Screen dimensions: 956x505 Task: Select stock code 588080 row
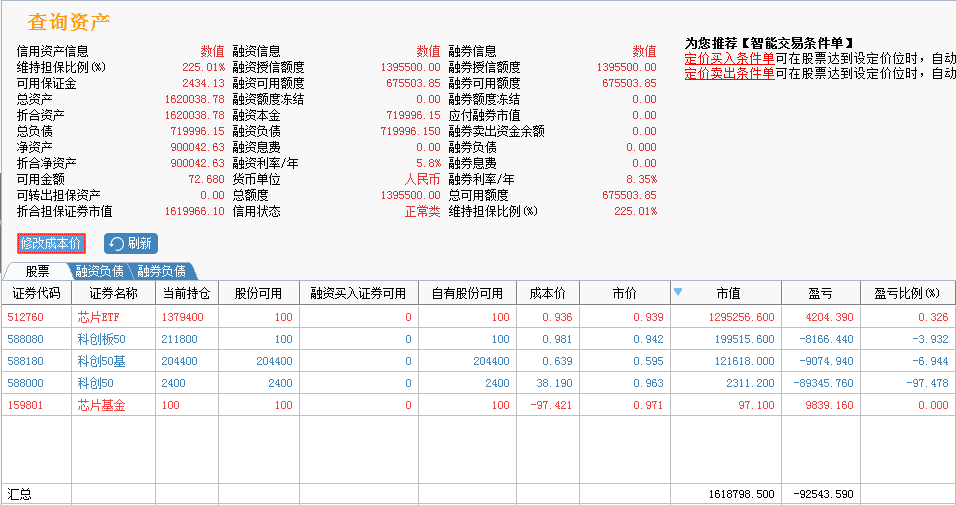pyautogui.click(x=478, y=339)
